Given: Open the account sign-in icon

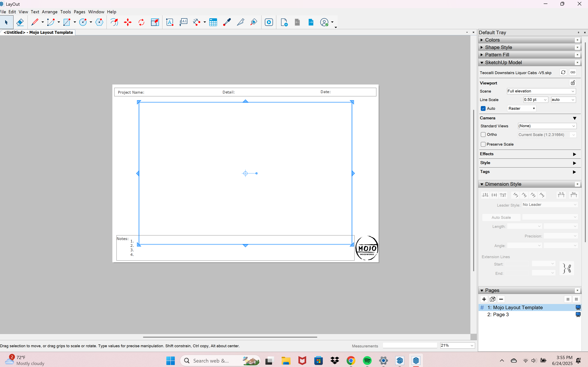Looking at the screenshot, I should click(324, 22).
